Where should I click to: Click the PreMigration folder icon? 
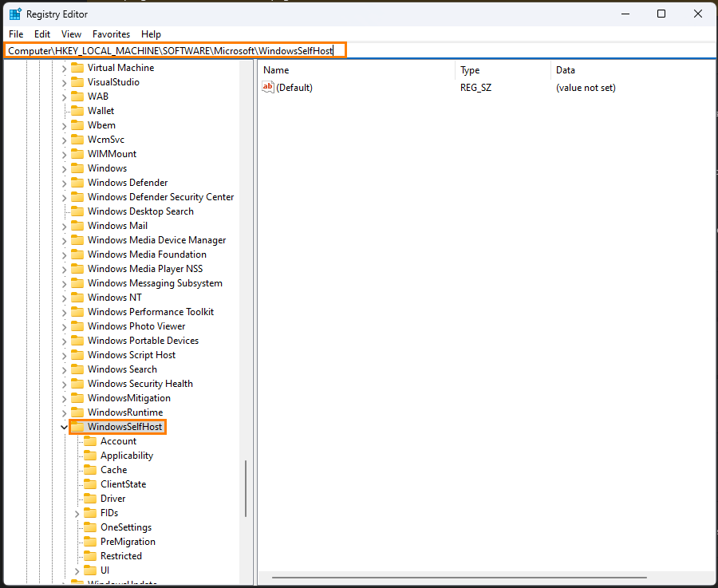pyautogui.click(x=90, y=541)
